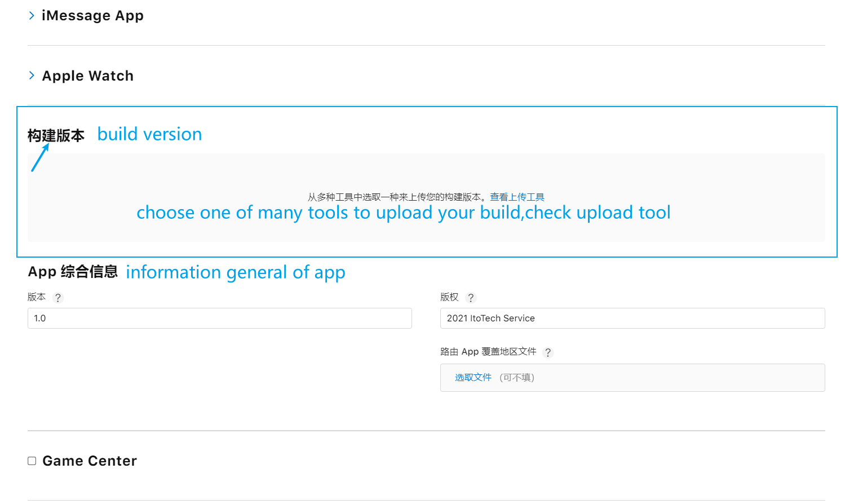Expand the Apple Watch section chevron
This screenshot has width=845, height=504.
click(32, 76)
